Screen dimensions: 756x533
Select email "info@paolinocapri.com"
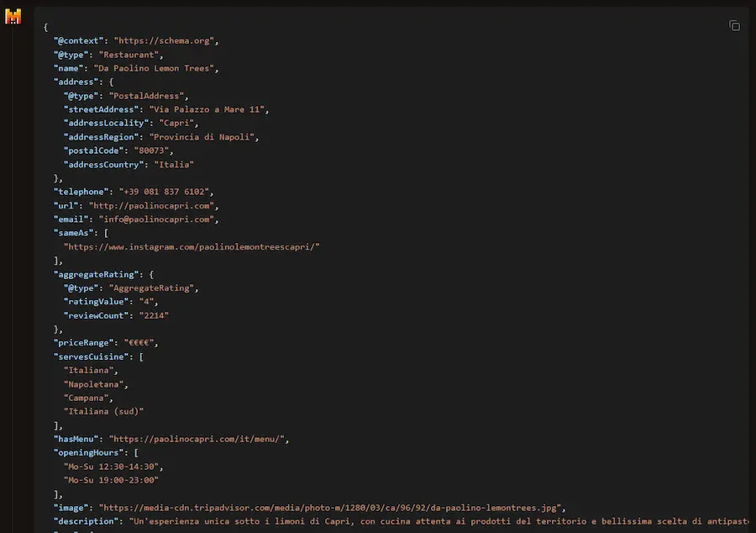pos(157,219)
